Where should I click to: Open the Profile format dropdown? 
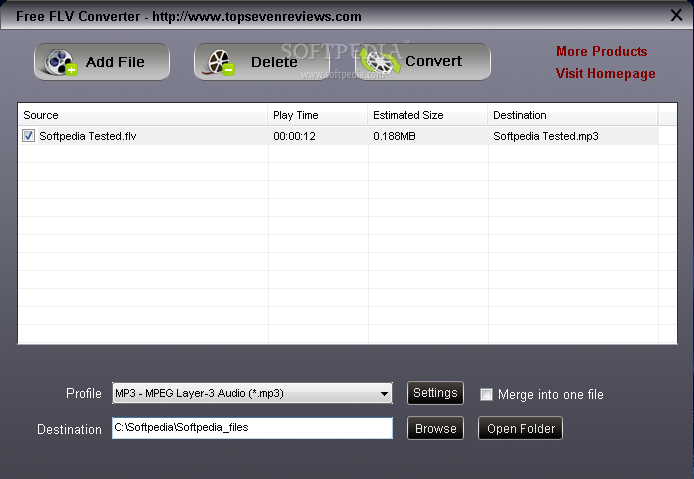point(252,393)
